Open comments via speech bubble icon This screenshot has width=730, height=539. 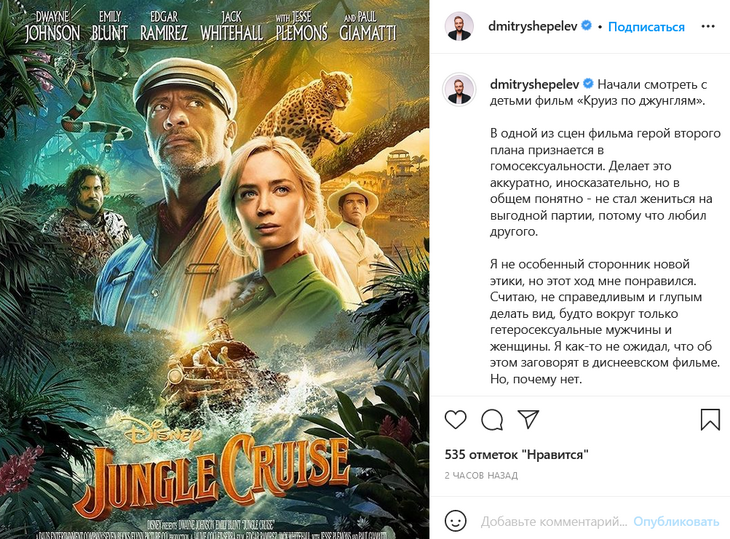tap(492, 420)
